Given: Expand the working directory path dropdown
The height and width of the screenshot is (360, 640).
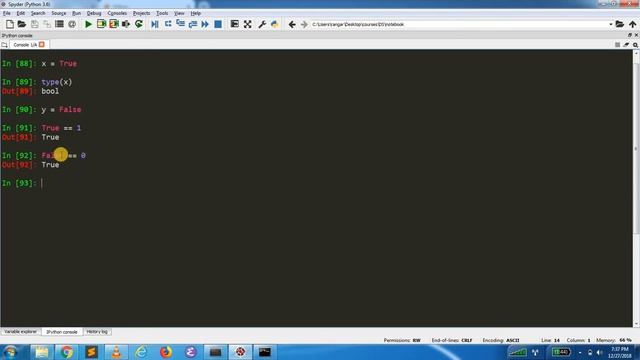Looking at the screenshot, I should coord(611,24).
